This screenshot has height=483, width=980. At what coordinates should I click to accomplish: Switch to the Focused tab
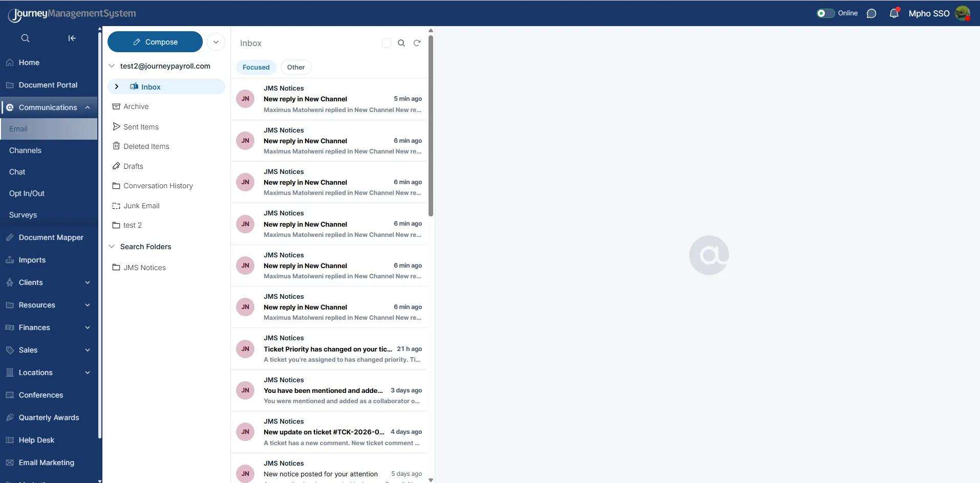click(256, 67)
